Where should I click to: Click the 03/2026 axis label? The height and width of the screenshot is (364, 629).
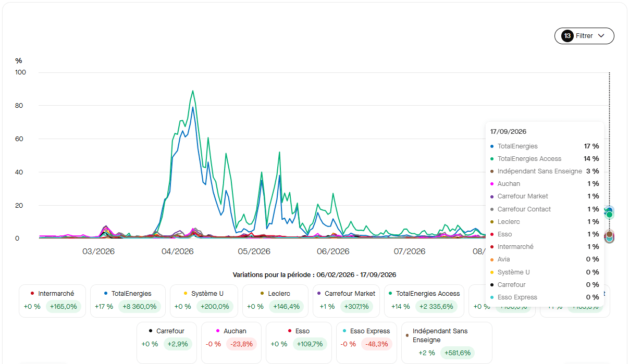98,252
